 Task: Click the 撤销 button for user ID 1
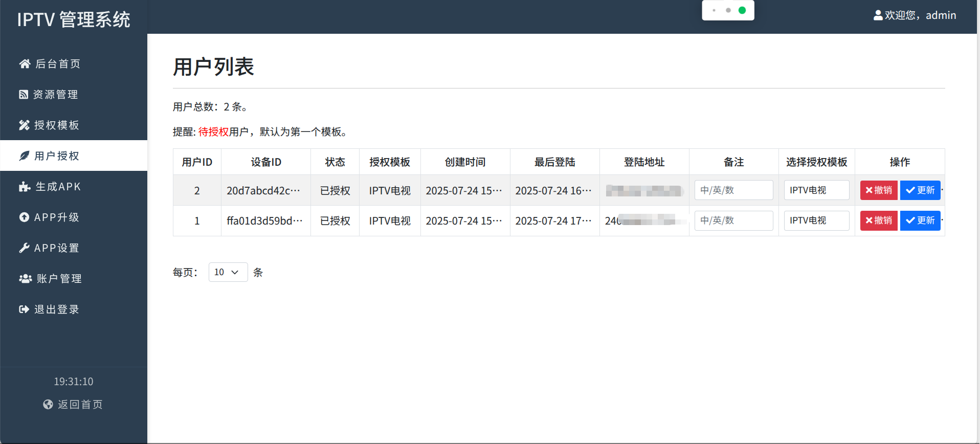879,220
